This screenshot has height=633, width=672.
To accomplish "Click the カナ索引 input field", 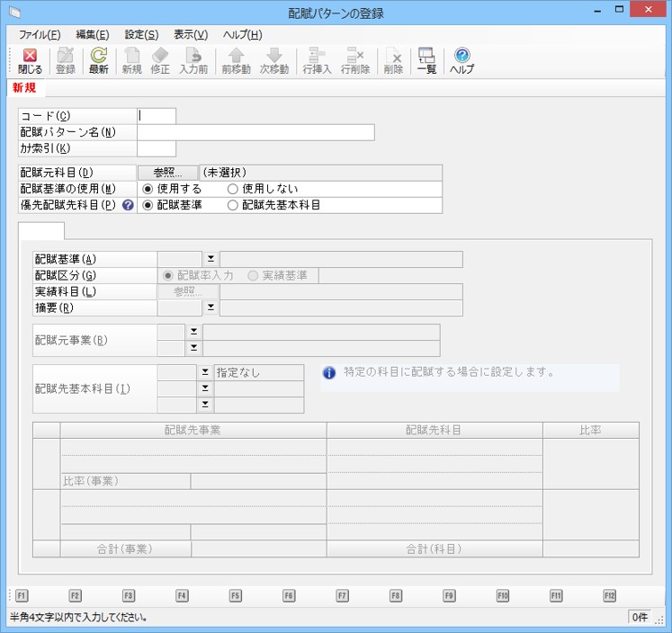I will tap(157, 148).
